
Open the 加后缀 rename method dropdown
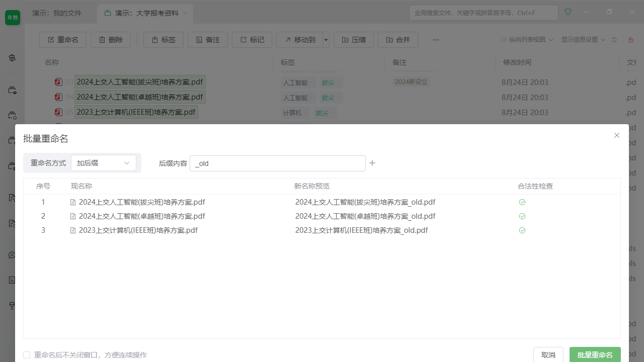103,163
